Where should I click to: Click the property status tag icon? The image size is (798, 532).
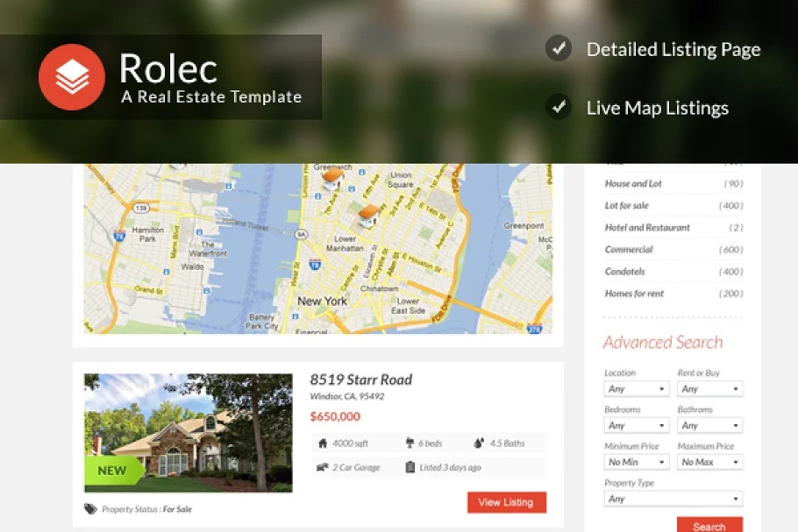(x=90, y=509)
